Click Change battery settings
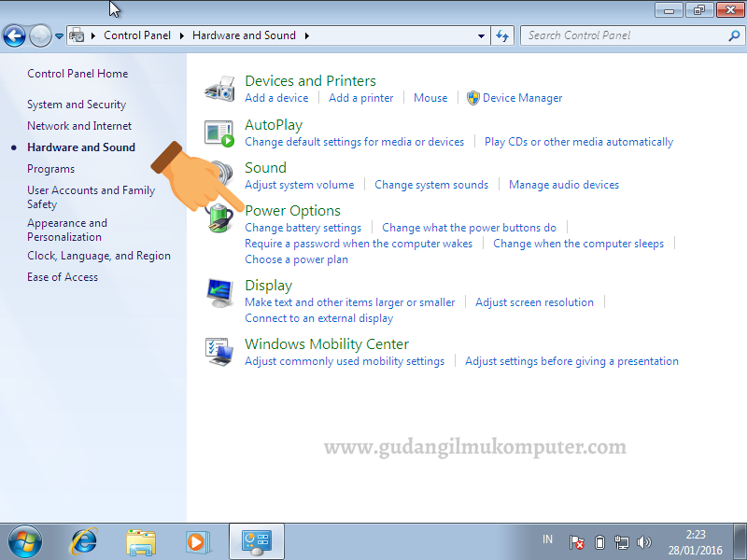747x560 pixels. 303,228
